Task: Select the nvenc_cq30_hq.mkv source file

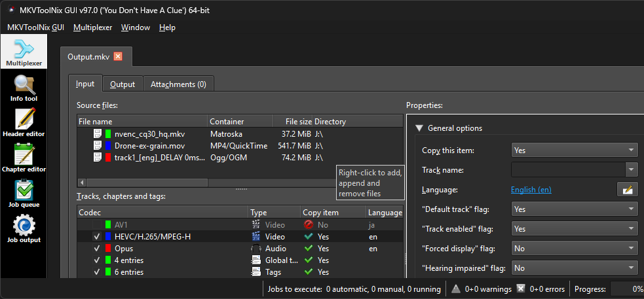Action: tap(240, 133)
